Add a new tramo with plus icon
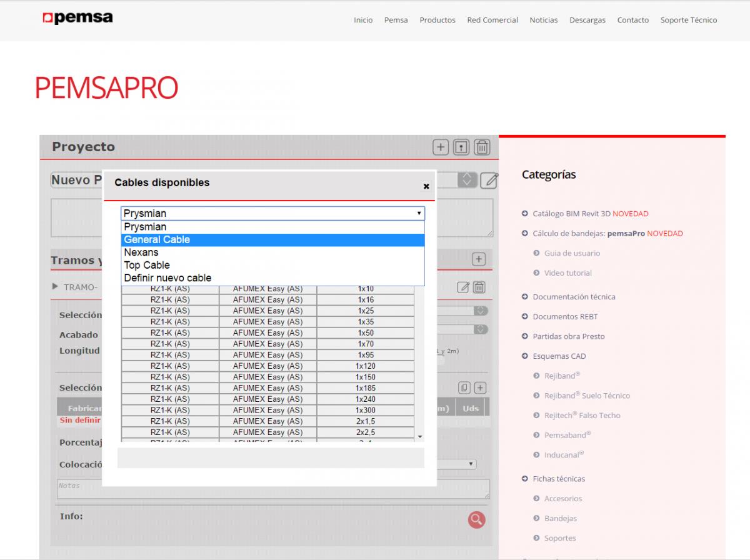This screenshot has width=750, height=560. click(x=478, y=259)
